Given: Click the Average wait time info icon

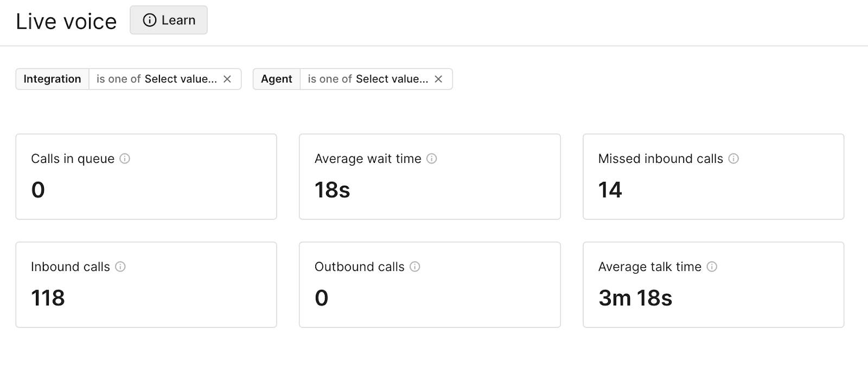Looking at the screenshot, I should pyautogui.click(x=432, y=159).
